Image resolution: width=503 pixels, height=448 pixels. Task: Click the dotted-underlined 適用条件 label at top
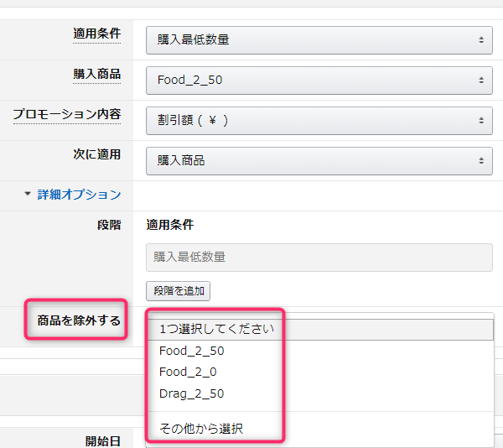96,34
